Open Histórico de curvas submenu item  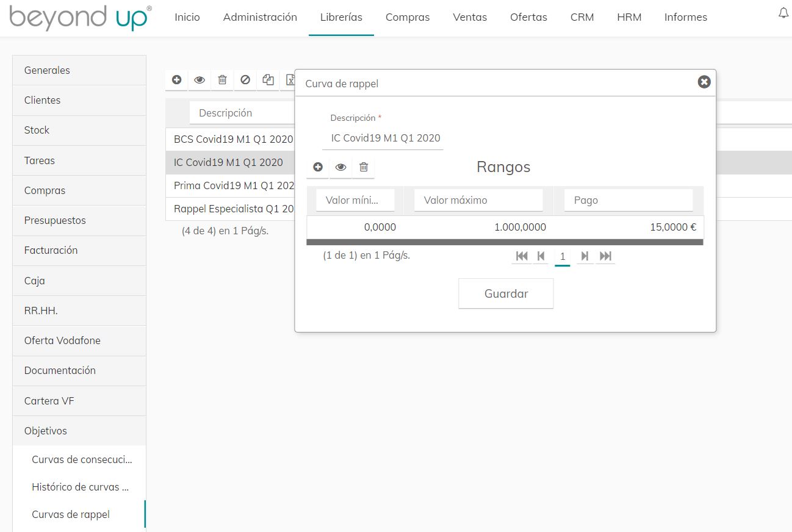(x=81, y=487)
